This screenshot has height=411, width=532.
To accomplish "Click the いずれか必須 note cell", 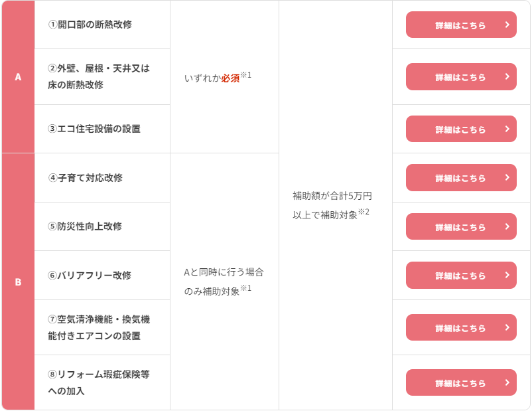I will coord(224,77).
